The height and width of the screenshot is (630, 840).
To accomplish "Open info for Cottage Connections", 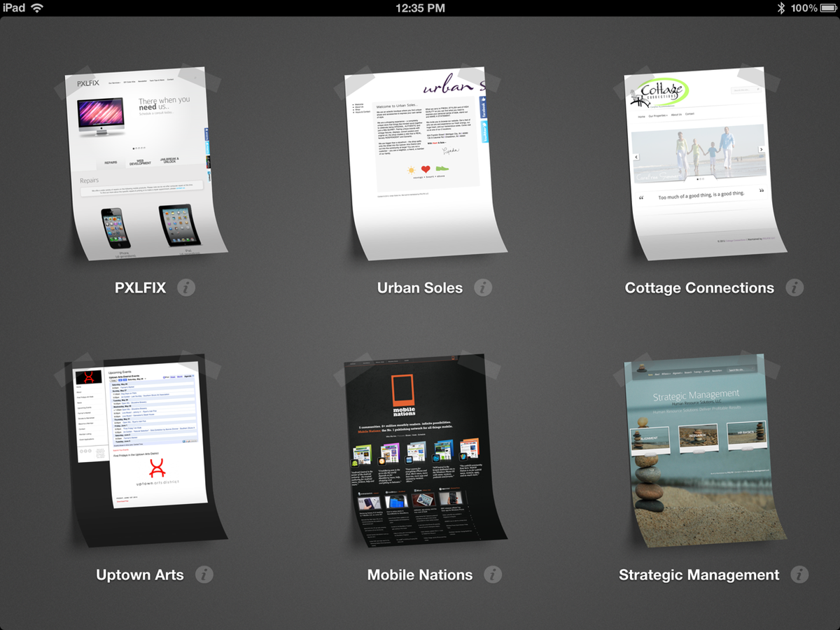I will pyautogui.click(x=794, y=287).
